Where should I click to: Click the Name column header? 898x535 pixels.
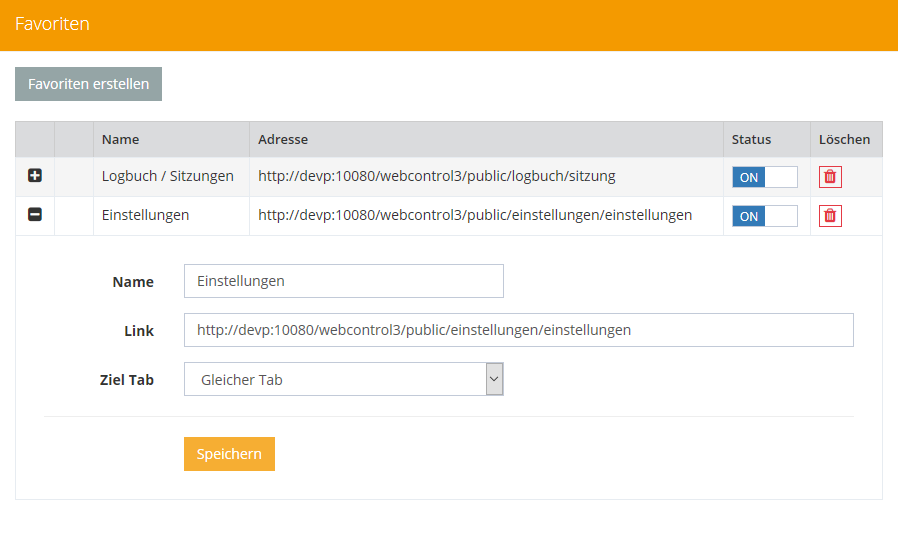(x=121, y=140)
